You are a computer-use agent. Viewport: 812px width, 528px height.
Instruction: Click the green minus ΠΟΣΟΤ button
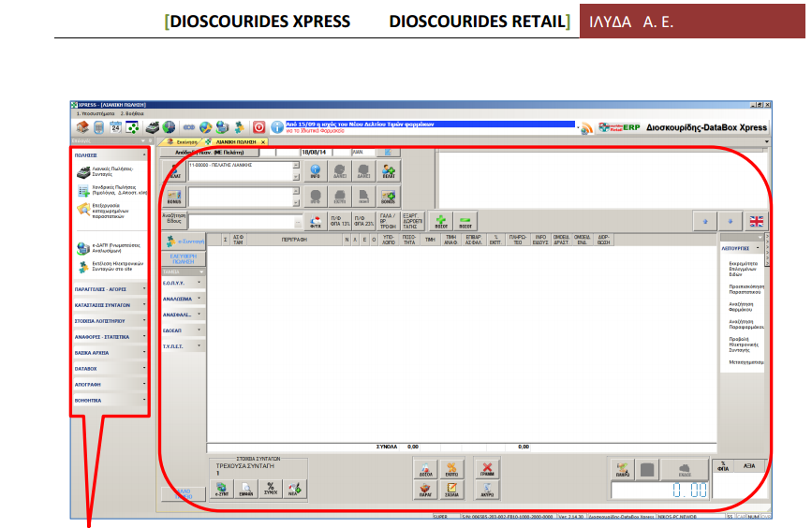point(465,222)
